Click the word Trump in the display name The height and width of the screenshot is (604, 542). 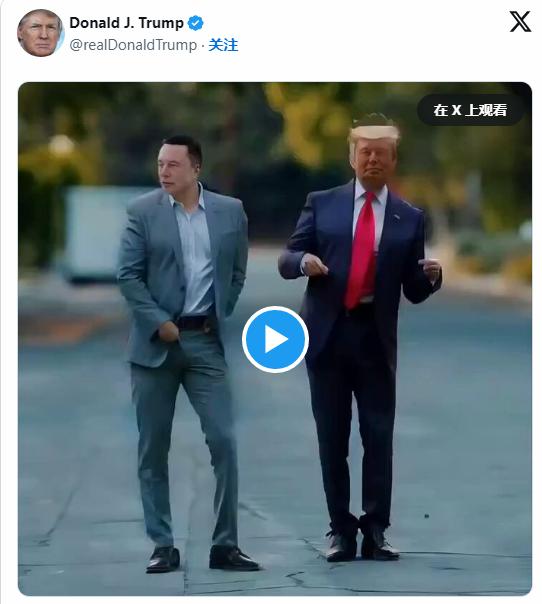click(161, 23)
